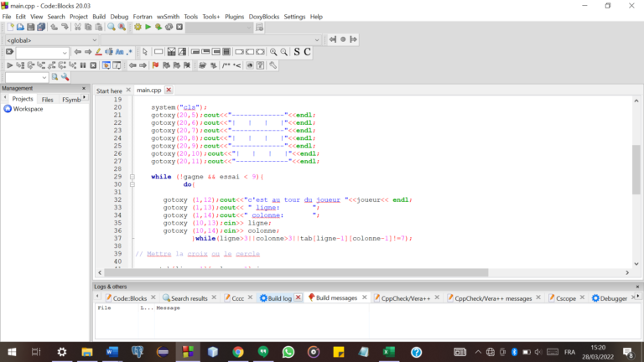Image resolution: width=644 pixels, height=362 pixels.
Task: Select the Workspace tree item
Action: click(x=28, y=109)
